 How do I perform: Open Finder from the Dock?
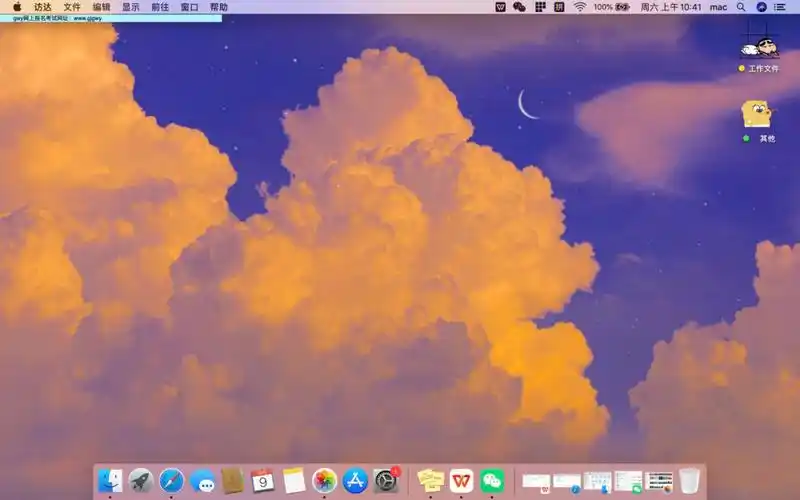click(110, 481)
